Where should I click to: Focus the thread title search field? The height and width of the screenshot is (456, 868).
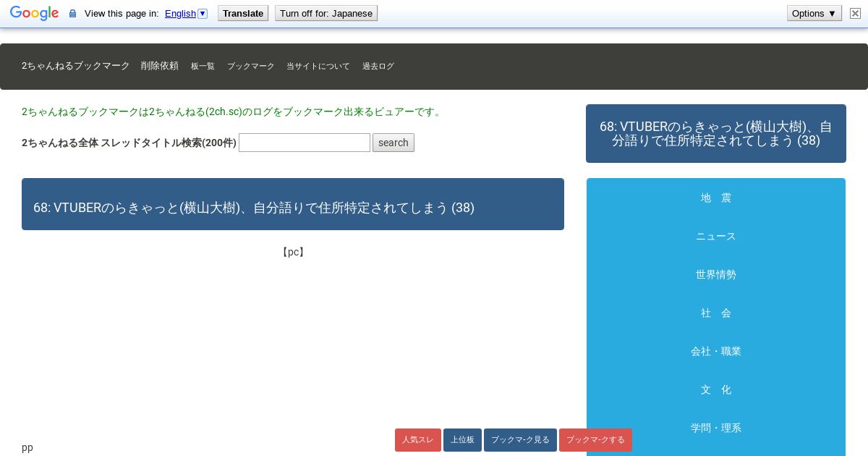[x=305, y=143]
